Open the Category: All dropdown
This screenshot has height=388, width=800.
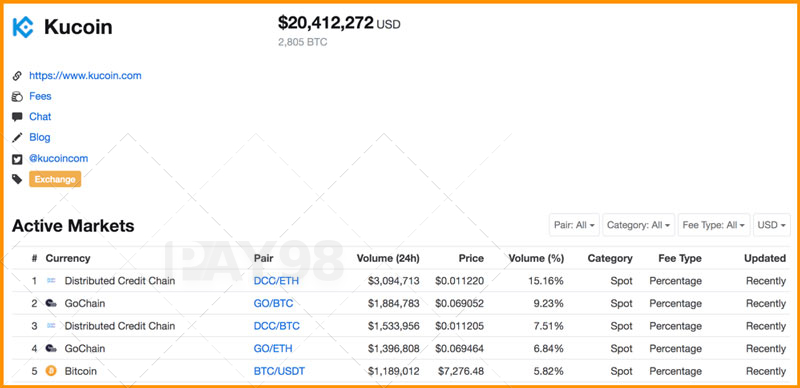point(638,225)
